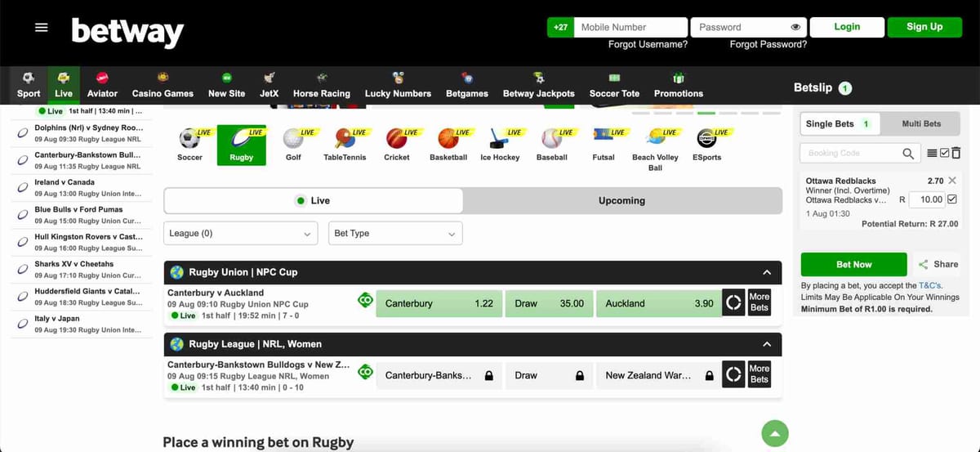This screenshot has width=980, height=452.
Task: Collapse the Rugby Union NPC Cup section
Action: click(767, 272)
